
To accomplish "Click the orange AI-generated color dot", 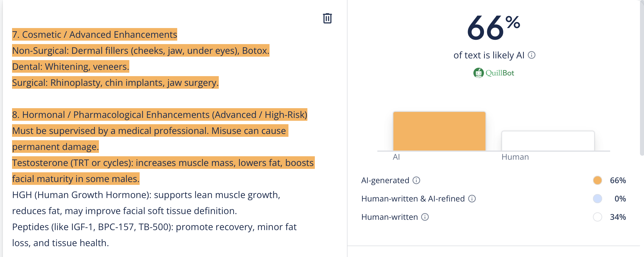I will [x=597, y=180].
